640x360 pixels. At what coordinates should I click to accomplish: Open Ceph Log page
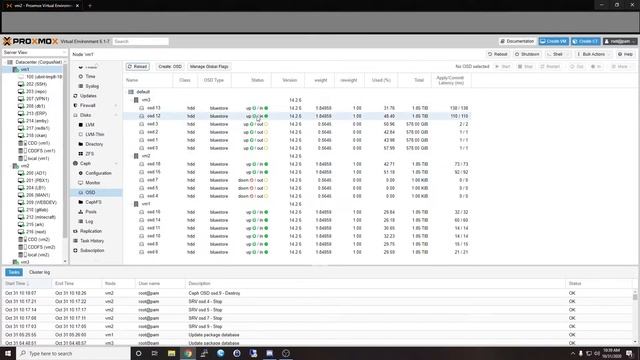(x=89, y=221)
